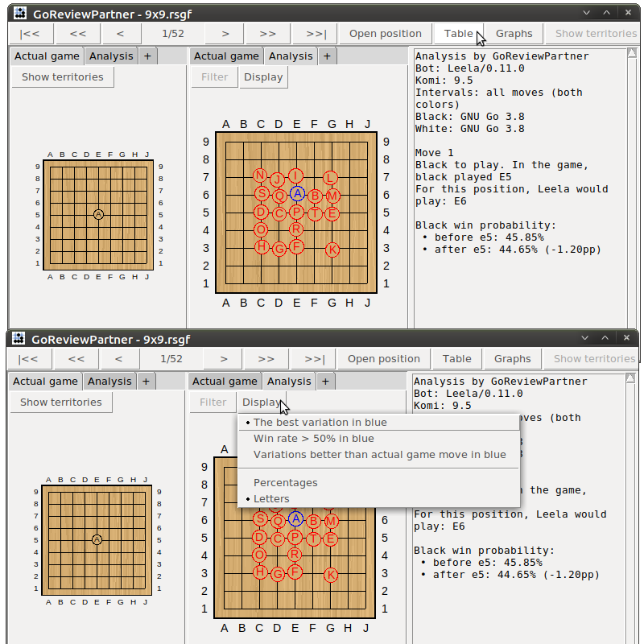The image size is (644, 644).
Task: Select 'Variations better than actual game move' entry
Action: coord(379,455)
